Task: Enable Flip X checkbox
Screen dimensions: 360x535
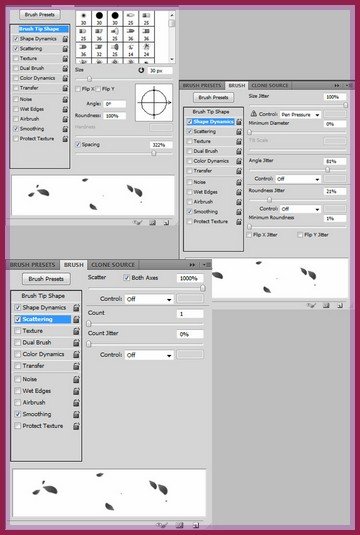Action: 78,89
